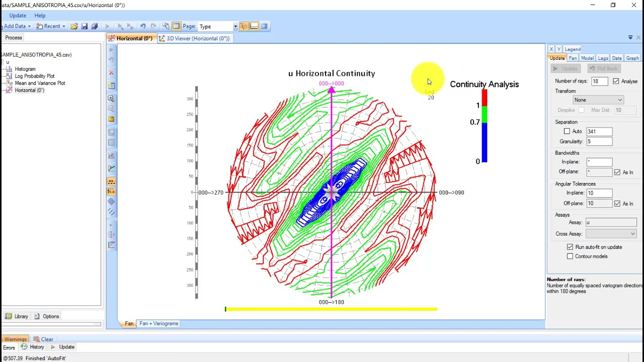Click the tree layout icon next to Page dropdown
Viewport: 644px width, 362px height.
pyautogui.click(x=244, y=26)
